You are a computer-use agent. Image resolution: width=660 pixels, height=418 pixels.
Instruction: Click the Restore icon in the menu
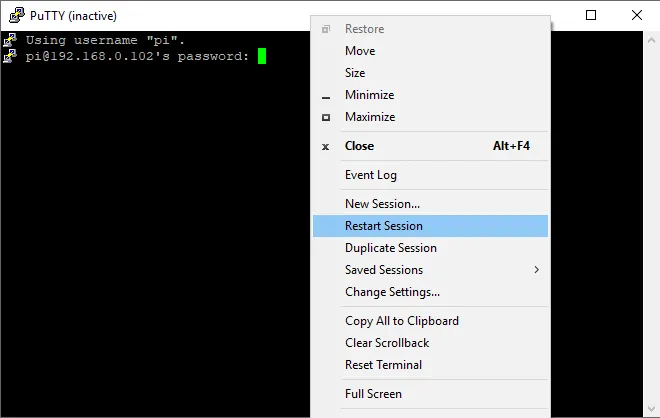click(326, 29)
